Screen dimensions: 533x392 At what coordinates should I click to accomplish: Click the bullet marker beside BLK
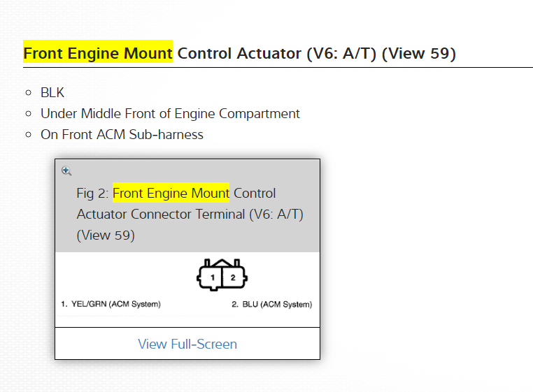coord(28,92)
